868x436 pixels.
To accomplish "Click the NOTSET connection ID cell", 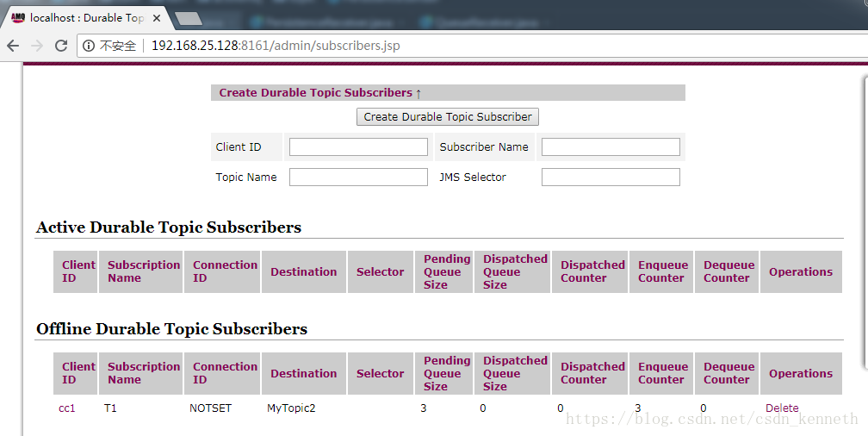I will coord(210,408).
